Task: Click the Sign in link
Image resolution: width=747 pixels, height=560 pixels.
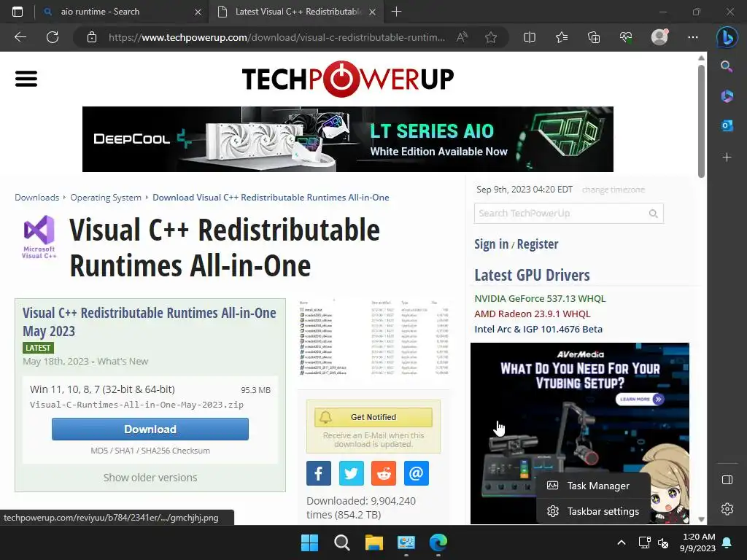Action: (491, 244)
